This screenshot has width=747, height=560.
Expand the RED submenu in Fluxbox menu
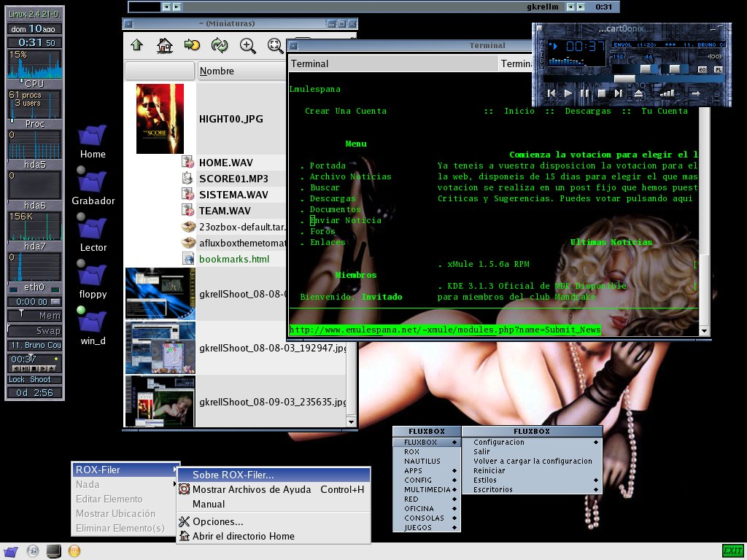(426, 499)
